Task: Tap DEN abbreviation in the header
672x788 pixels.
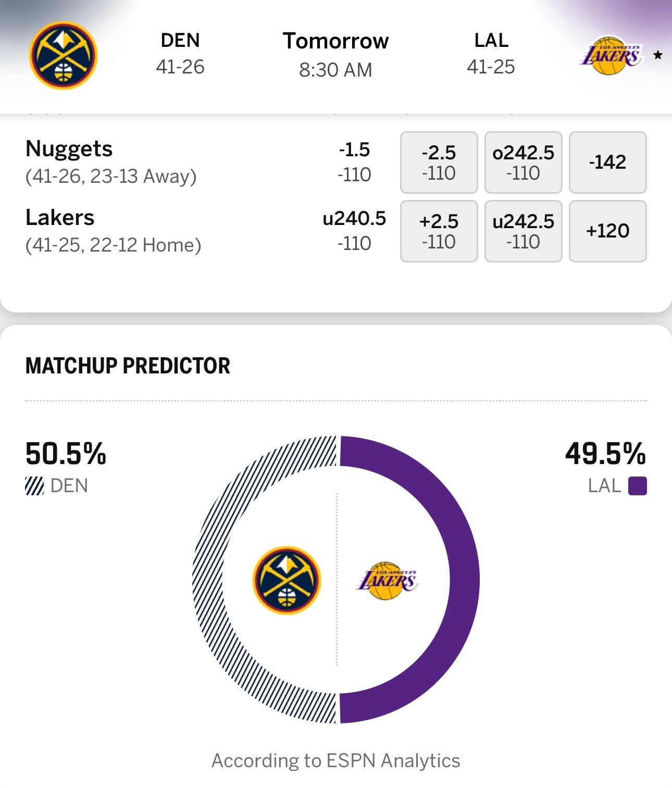Action: pyautogui.click(x=180, y=41)
